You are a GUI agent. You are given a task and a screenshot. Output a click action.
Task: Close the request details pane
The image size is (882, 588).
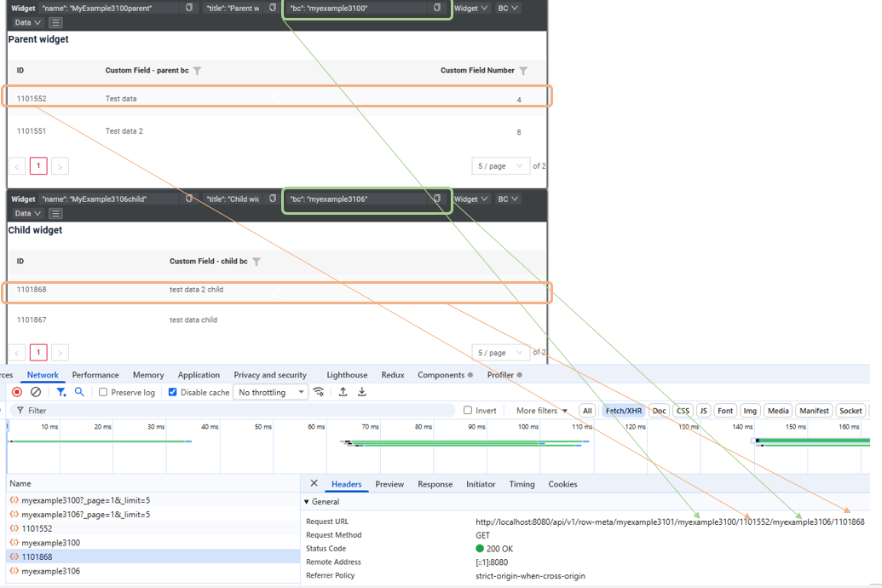(314, 484)
